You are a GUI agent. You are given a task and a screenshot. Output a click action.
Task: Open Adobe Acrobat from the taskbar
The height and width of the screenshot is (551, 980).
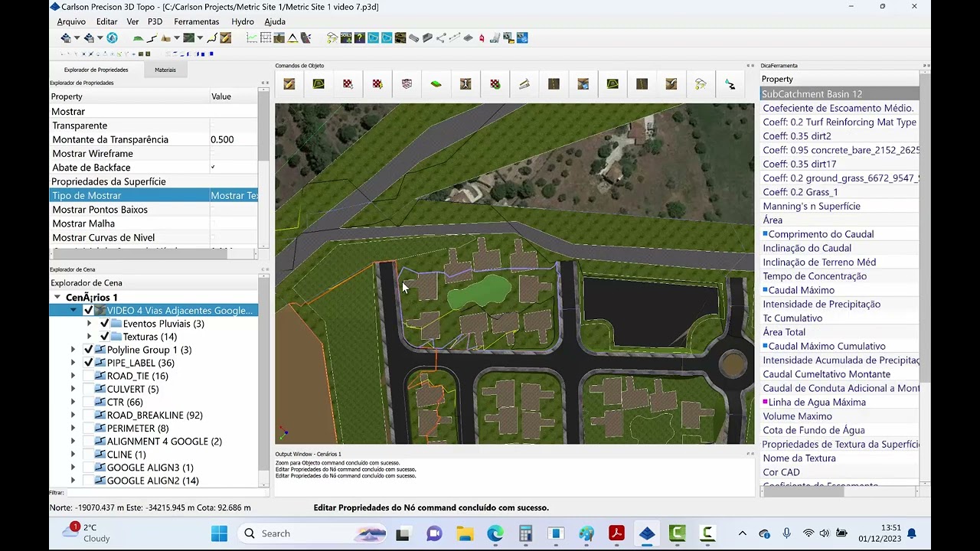(616, 533)
